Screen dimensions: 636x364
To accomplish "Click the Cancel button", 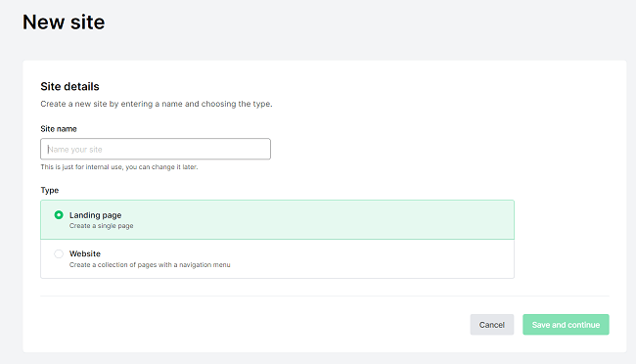I will 491,325.
